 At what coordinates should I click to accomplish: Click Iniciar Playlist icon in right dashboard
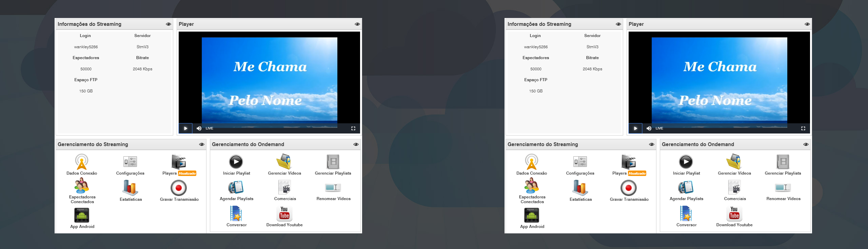point(686,162)
